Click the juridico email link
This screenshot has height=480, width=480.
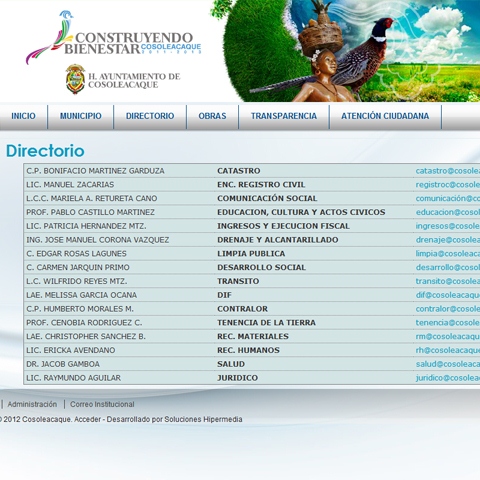point(448,378)
